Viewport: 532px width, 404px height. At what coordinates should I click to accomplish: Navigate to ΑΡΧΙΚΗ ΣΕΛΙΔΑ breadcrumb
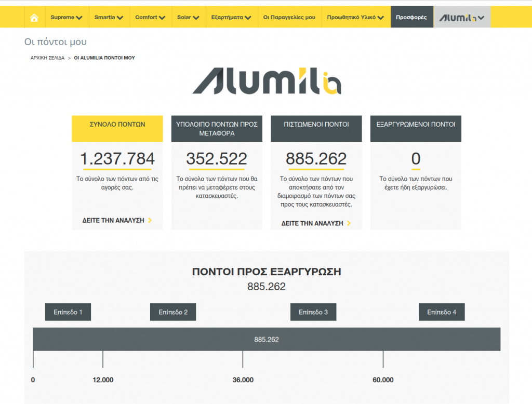tap(47, 58)
